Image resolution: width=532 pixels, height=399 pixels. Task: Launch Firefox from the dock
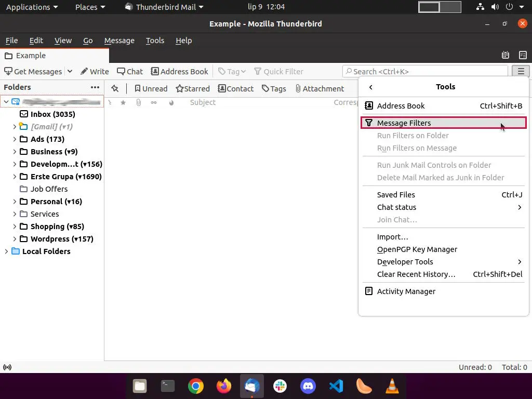pyautogui.click(x=224, y=386)
